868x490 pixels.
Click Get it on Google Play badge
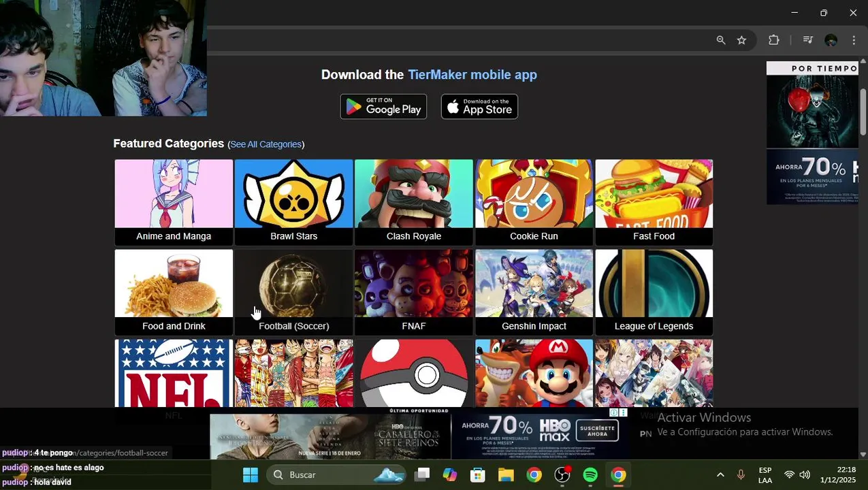[x=383, y=107]
